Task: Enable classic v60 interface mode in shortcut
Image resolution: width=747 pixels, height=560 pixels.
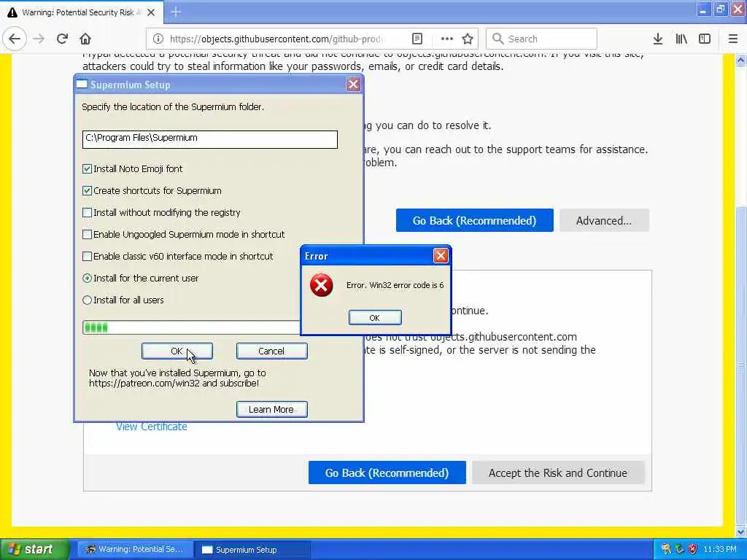Action: (88, 256)
